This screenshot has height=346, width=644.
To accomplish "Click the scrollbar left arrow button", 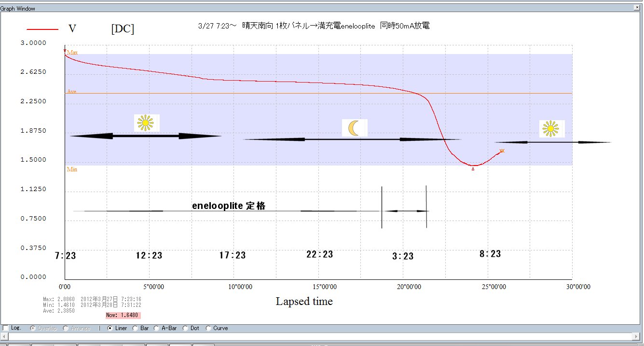I will point(4,336).
